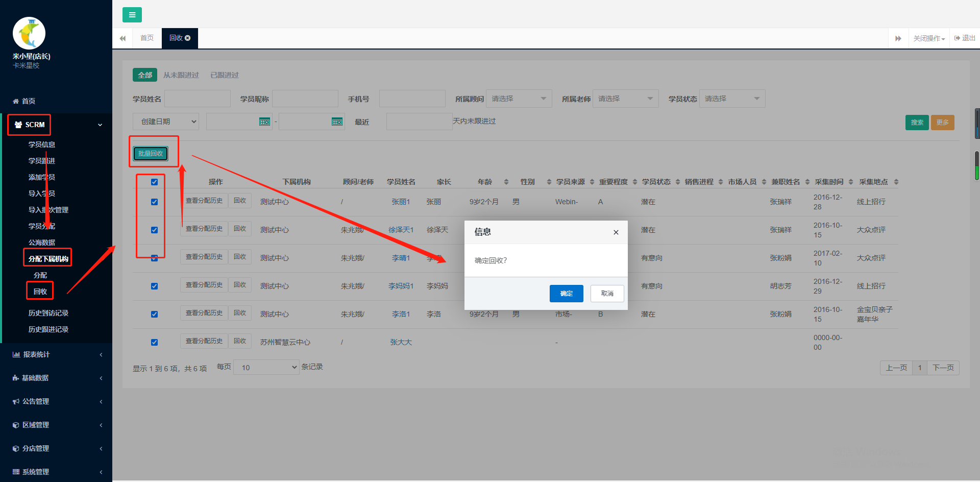This screenshot has width=980, height=482.
Task: Close the 信息 dialog with the X
Action: coord(616,232)
